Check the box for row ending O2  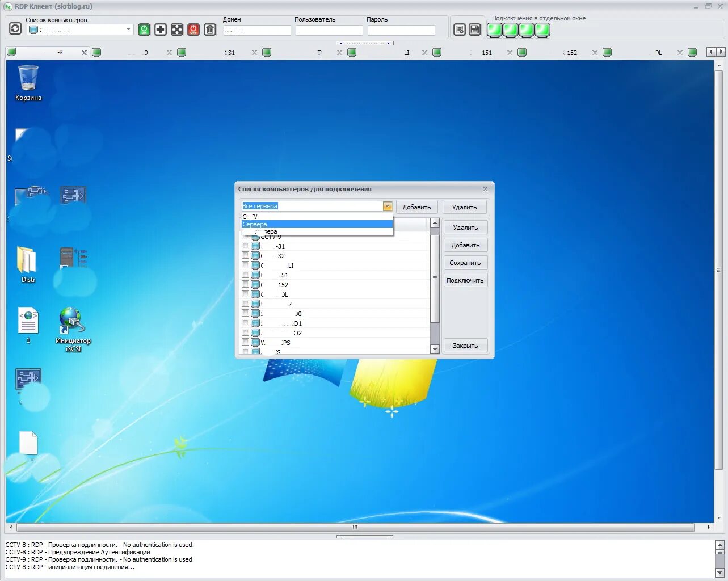point(246,332)
